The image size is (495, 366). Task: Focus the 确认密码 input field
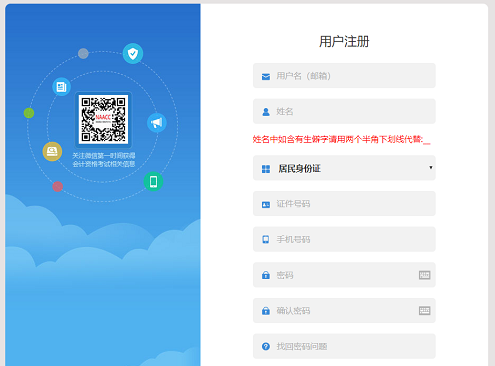point(344,311)
